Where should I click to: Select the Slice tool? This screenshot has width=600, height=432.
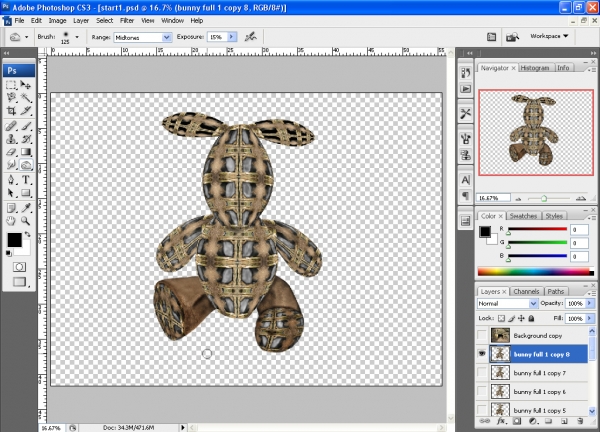(26, 111)
